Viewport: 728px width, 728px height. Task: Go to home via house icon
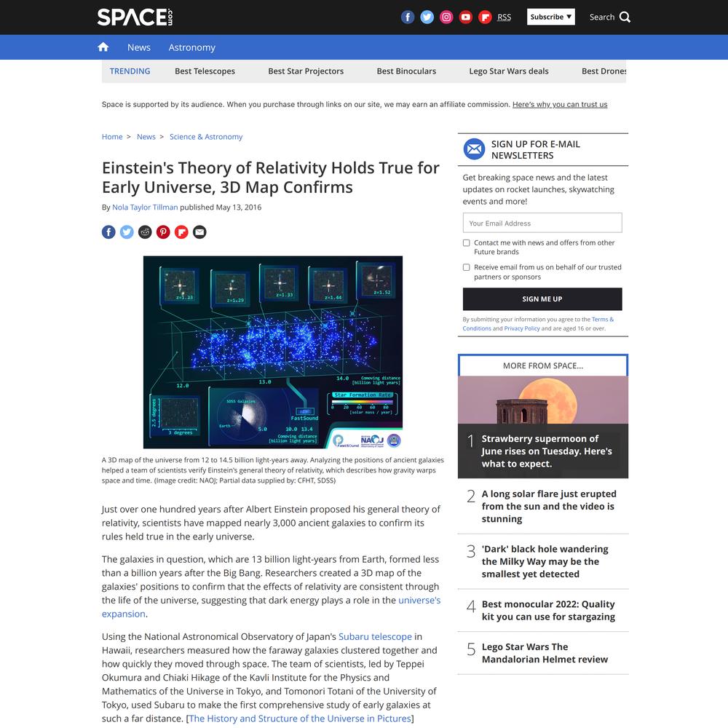pyautogui.click(x=103, y=47)
